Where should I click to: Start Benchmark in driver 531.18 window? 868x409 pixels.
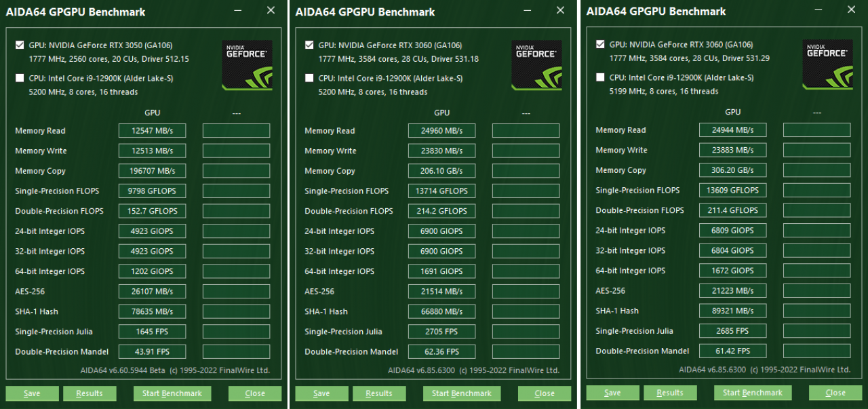462,393
